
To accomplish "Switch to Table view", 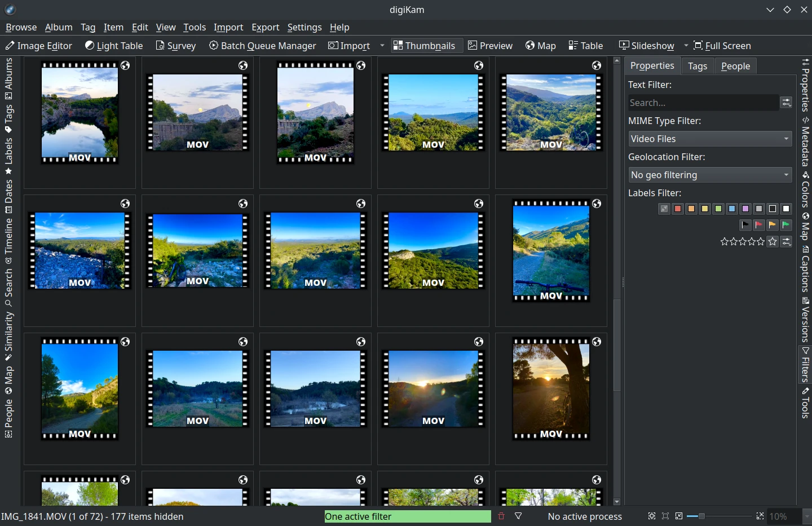I will click(585, 46).
